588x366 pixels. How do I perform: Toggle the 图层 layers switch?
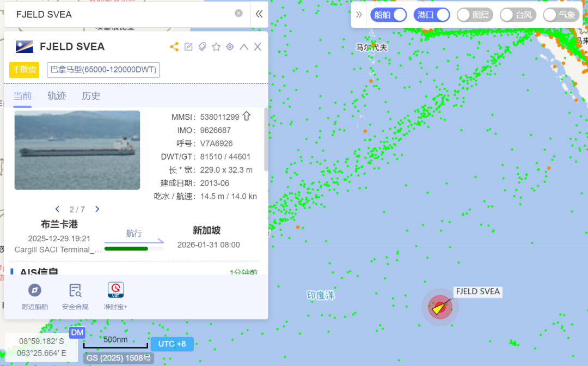[475, 15]
